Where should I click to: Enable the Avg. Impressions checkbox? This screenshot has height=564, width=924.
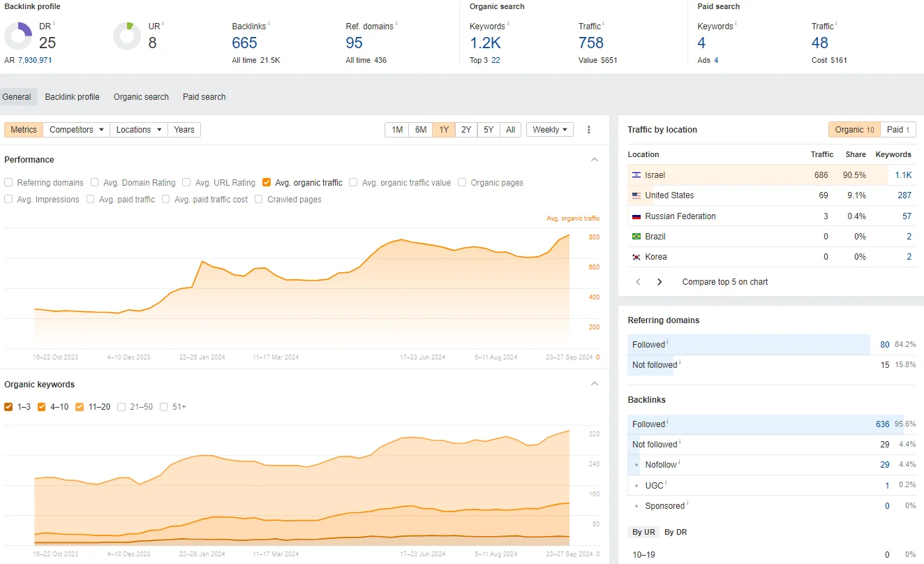[8, 199]
